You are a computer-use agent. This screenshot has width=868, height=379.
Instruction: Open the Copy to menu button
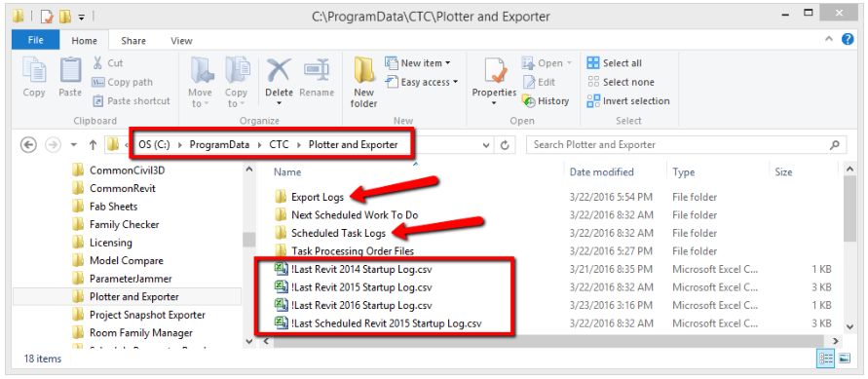pyautogui.click(x=237, y=83)
